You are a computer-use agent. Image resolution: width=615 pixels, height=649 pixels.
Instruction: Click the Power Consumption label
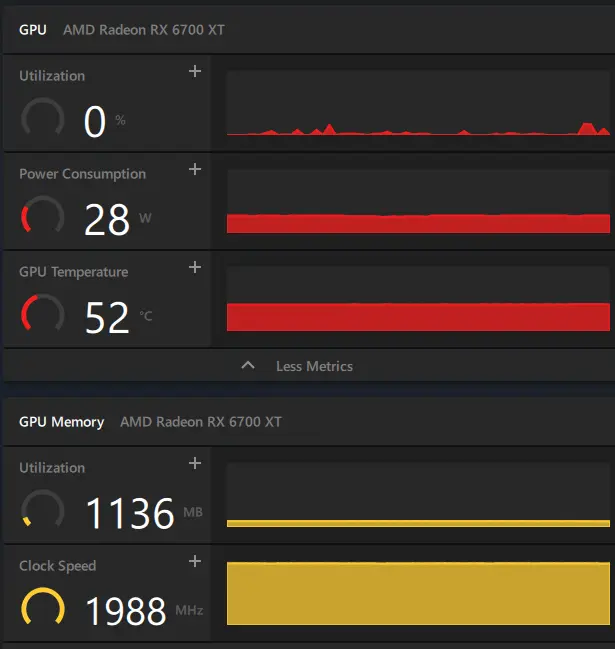click(x=82, y=174)
